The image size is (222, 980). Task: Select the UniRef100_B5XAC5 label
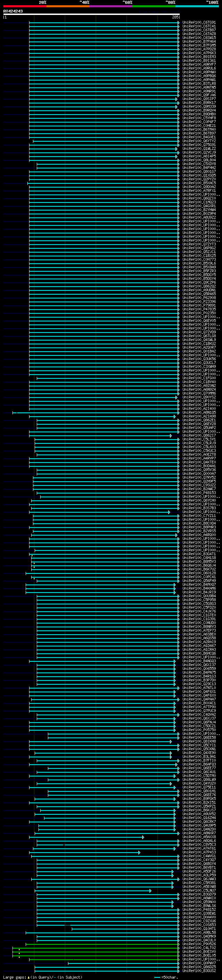click(x=199, y=183)
